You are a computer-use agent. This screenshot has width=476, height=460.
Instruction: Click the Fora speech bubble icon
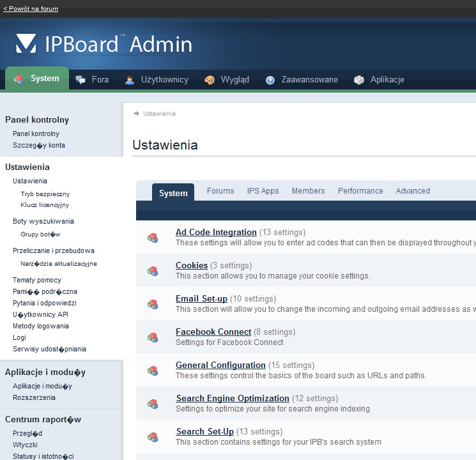coord(81,80)
